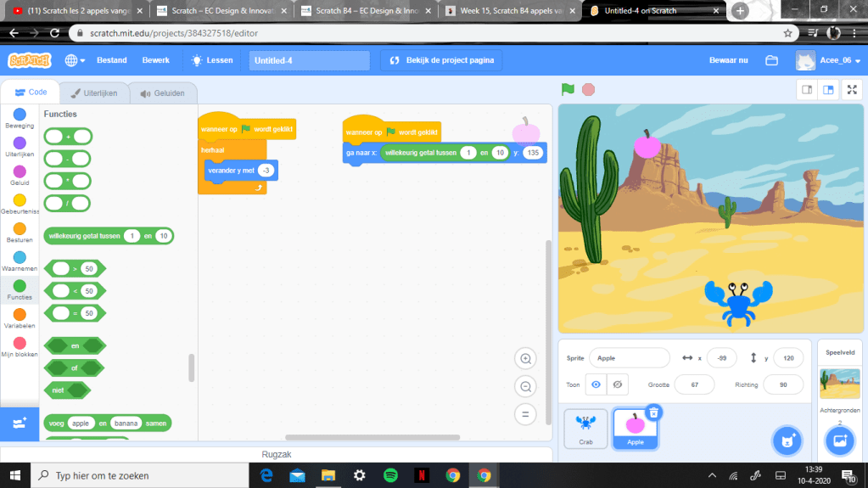
Task: Click Bekijk de project pagina button
Action: pos(441,60)
